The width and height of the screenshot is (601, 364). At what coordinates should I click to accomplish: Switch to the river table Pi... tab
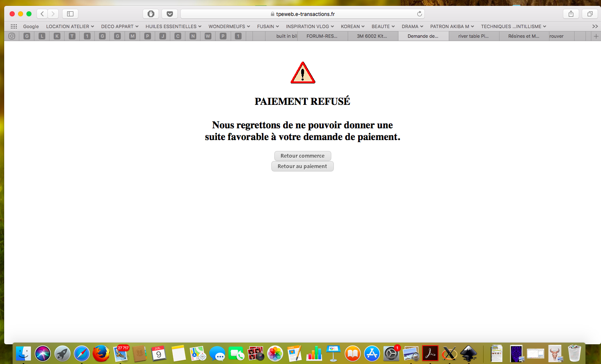pyautogui.click(x=473, y=36)
